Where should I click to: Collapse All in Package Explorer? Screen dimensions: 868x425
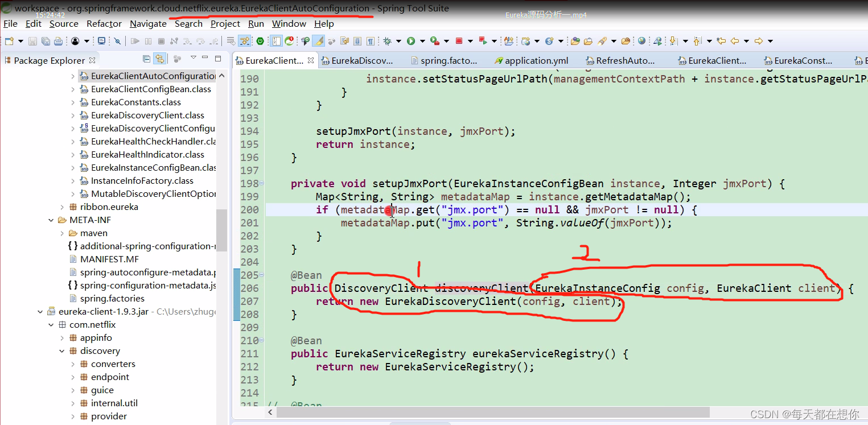[147, 59]
